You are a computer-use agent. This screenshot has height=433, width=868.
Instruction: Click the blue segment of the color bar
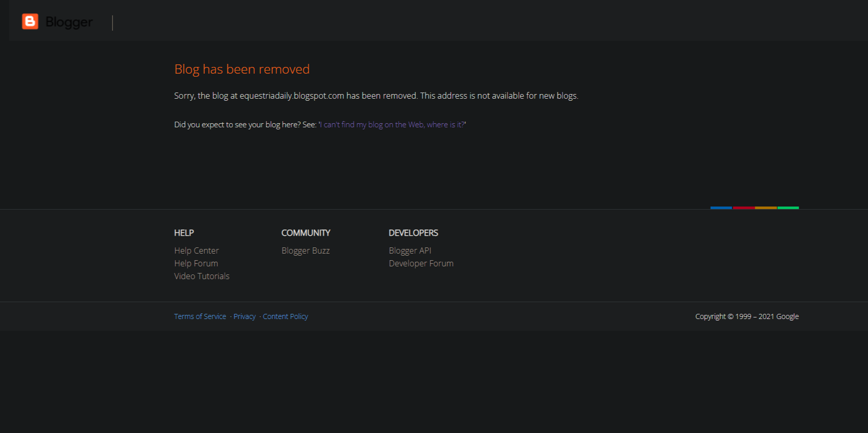(721, 208)
